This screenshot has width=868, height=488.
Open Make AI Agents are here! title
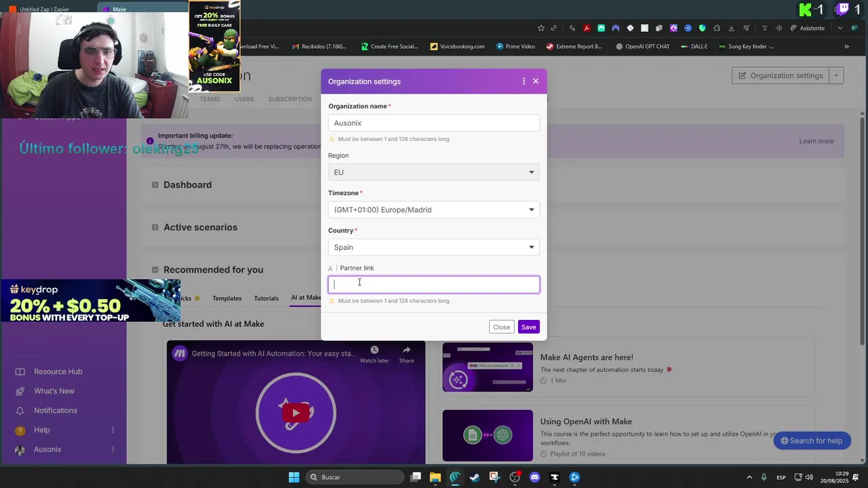tap(587, 357)
